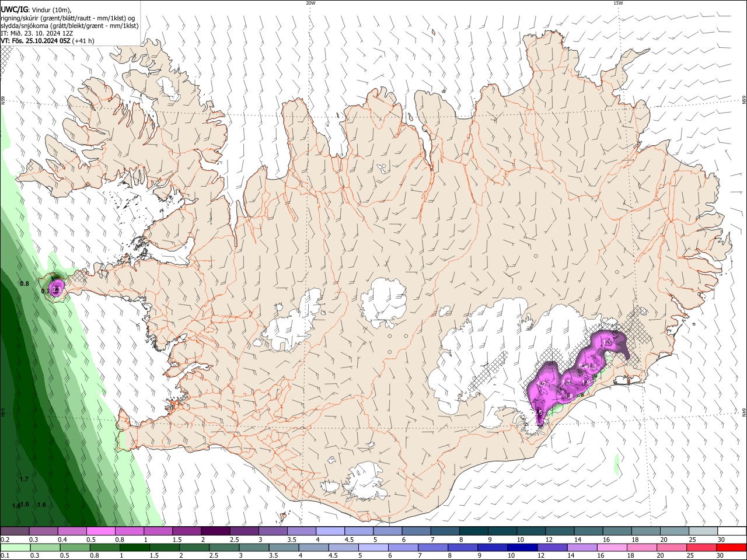Click the purple snowfall patch on Snæfellsnes tip
Screen dimensions: 747x560
(56, 288)
